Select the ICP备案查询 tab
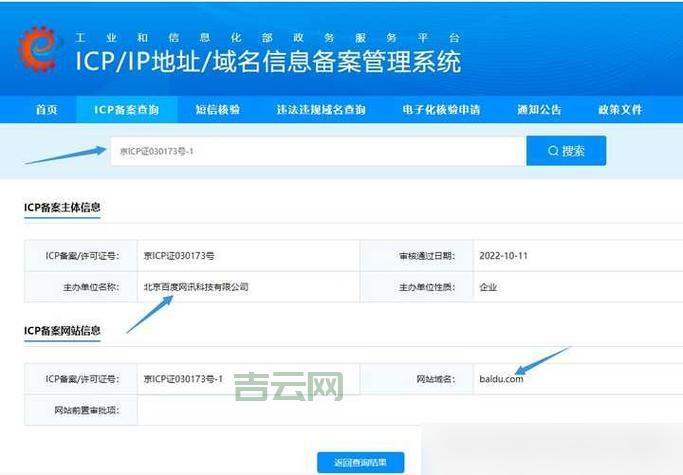 [x=127, y=109]
